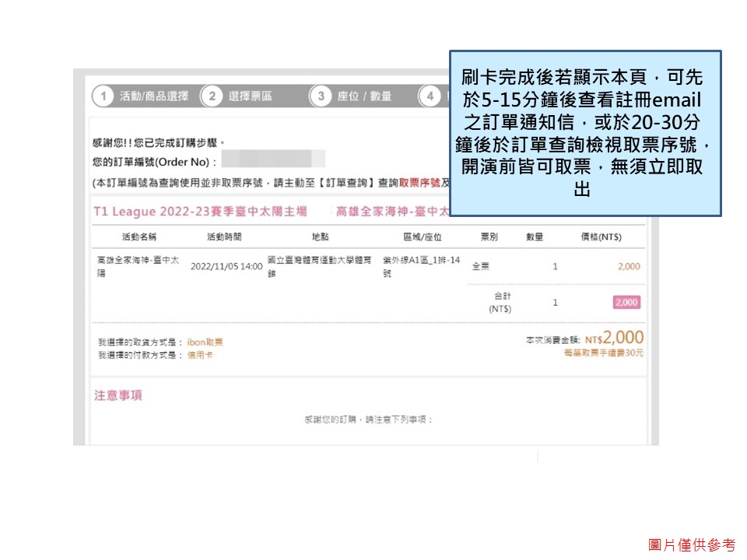Go to 選擇票區 step tab
Image resolution: width=747 pixels, height=560 pixels.
(x=250, y=96)
